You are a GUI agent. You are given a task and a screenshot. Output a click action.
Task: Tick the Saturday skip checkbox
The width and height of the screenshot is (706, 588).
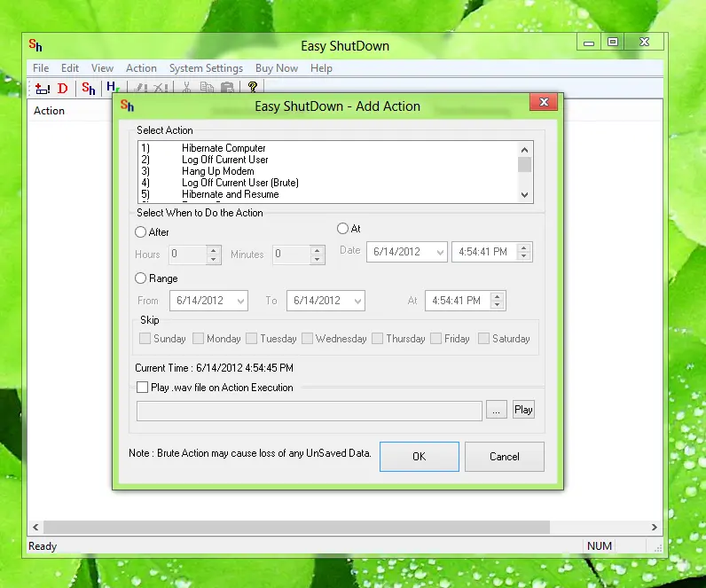click(483, 338)
